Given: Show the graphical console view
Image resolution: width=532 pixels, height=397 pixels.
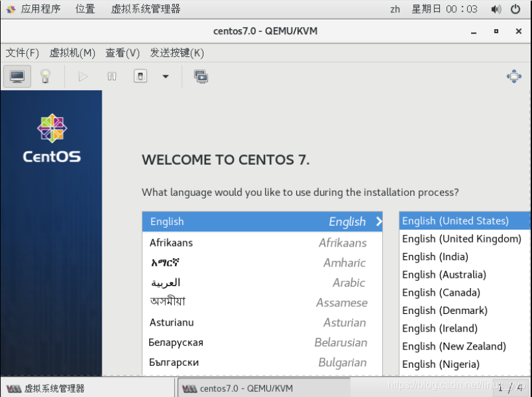Looking at the screenshot, I should coord(17,77).
